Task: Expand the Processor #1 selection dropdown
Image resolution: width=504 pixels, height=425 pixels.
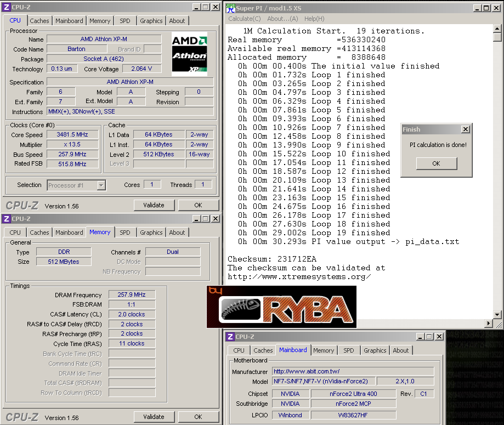Action: 101,185
